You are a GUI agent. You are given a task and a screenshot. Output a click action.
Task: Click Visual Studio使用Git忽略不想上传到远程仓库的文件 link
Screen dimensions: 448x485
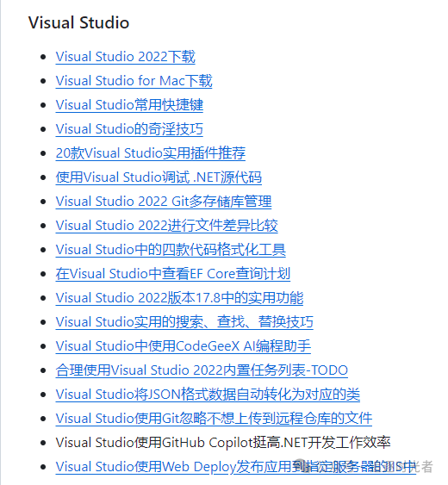click(x=214, y=419)
